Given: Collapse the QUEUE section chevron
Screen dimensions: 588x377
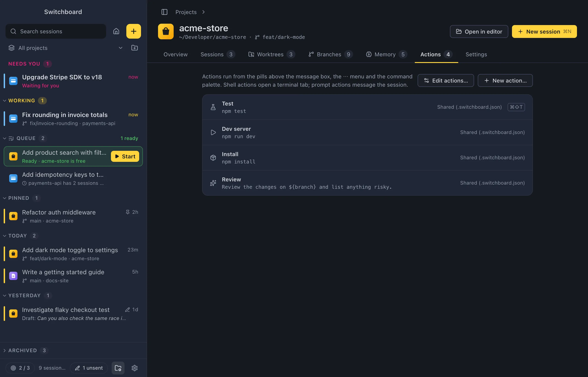Looking at the screenshot, I should [4, 138].
